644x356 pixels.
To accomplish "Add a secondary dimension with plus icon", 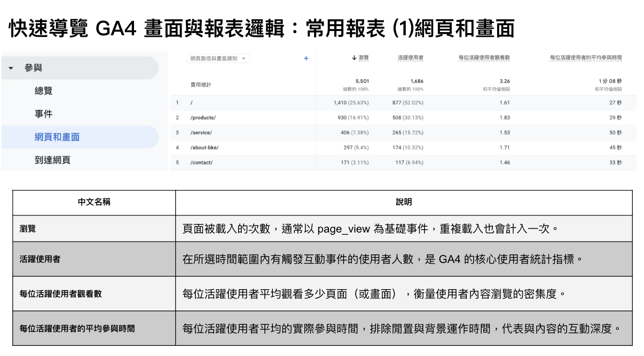I will [306, 58].
